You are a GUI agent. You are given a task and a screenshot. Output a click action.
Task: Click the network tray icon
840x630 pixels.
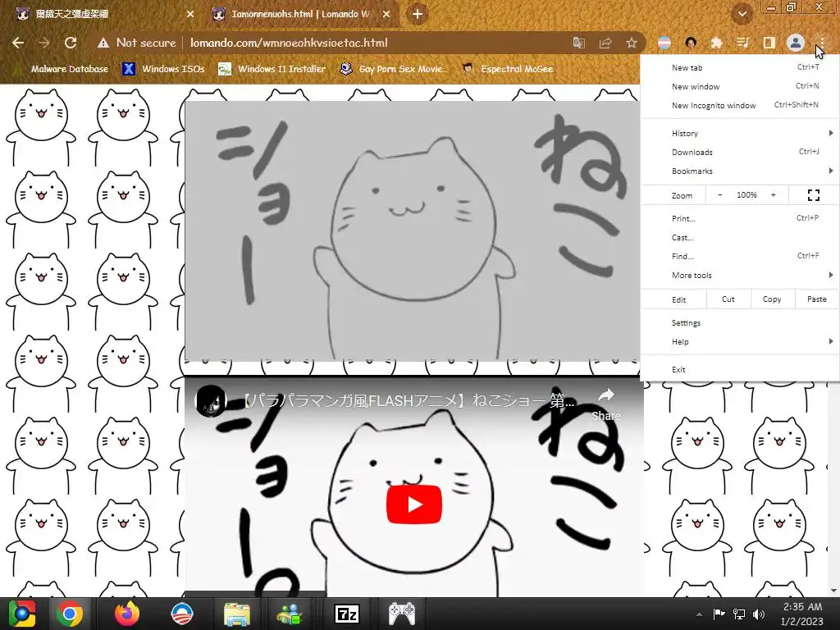pos(739,614)
